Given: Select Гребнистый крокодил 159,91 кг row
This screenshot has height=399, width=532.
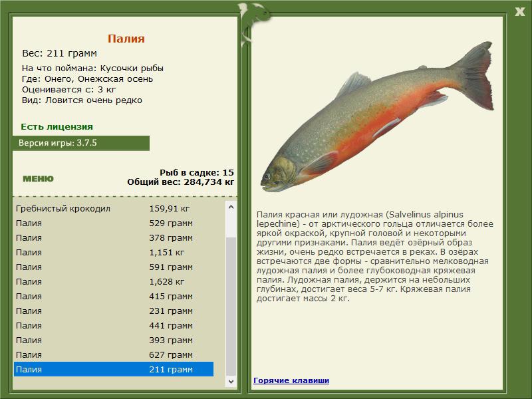Looking at the screenshot, I should click(x=114, y=208).
